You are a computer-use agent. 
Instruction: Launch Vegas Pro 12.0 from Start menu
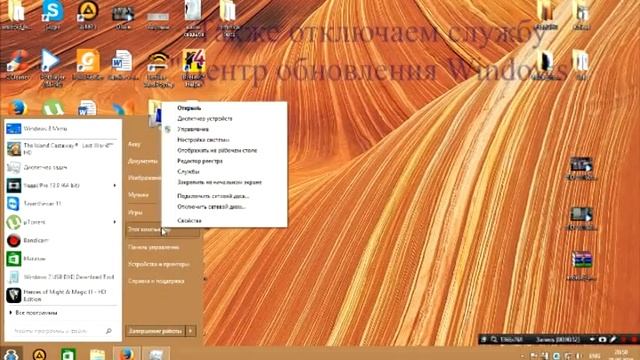pos(62,185)
